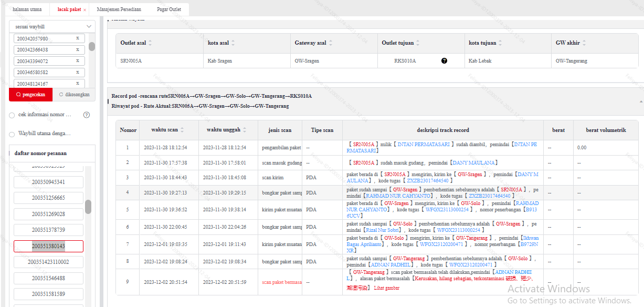The image size is (644, 307).
Task: Sort by kota asal column
Action: 233,43
